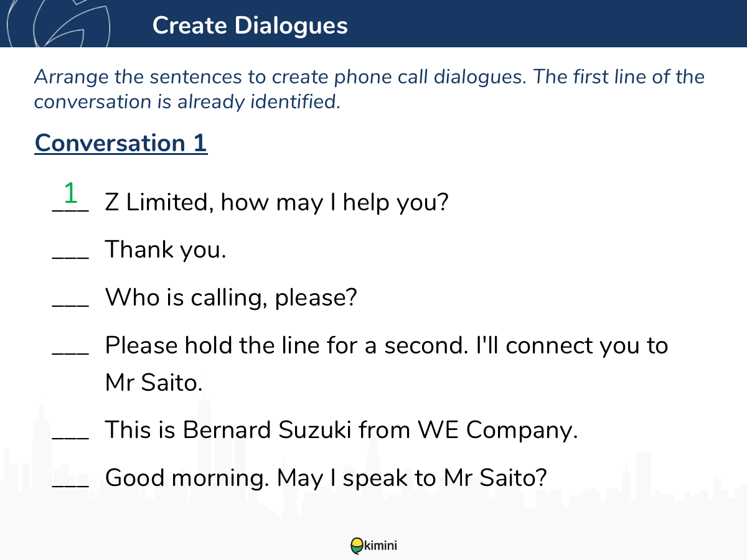The width and height of the screenshot is (747, 560).
Task: Click the Kimini logo icon at bottom
Action: pos(357,546)
